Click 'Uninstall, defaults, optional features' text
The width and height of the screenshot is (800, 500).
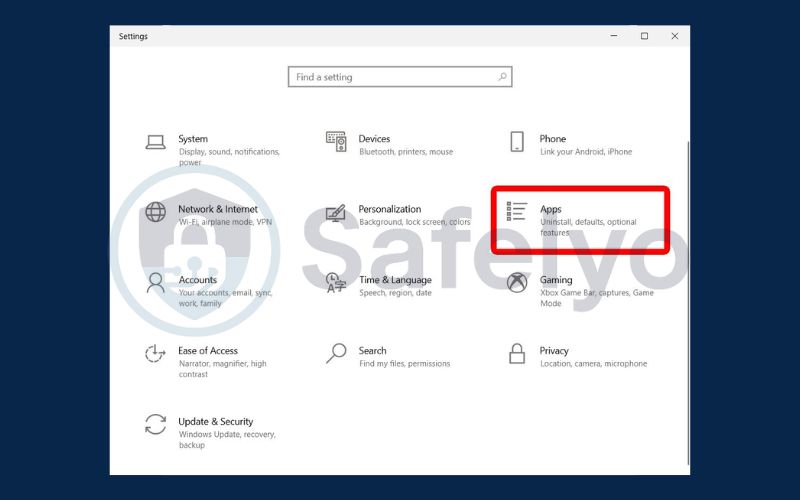pyautogui.click(x=588, y=227)
